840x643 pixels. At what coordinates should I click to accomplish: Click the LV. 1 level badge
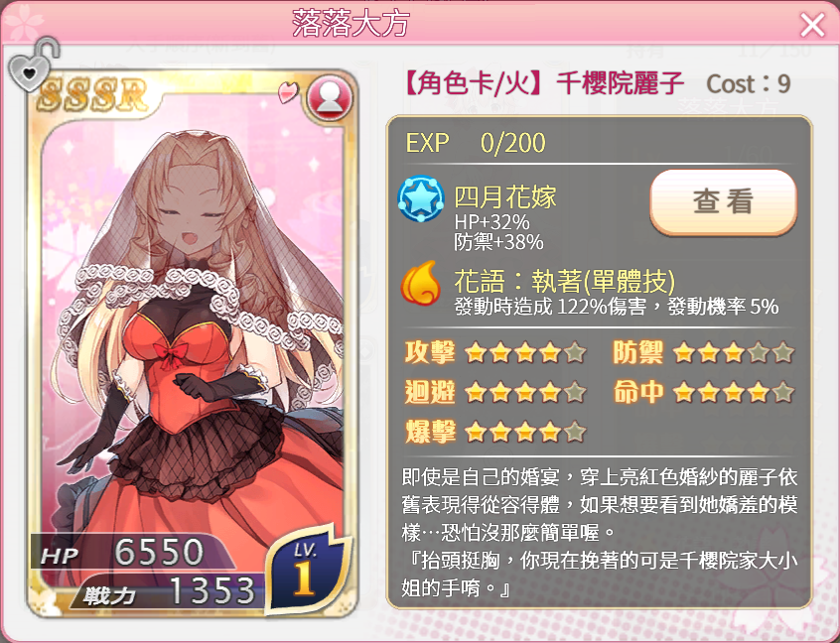click(306, 570)
